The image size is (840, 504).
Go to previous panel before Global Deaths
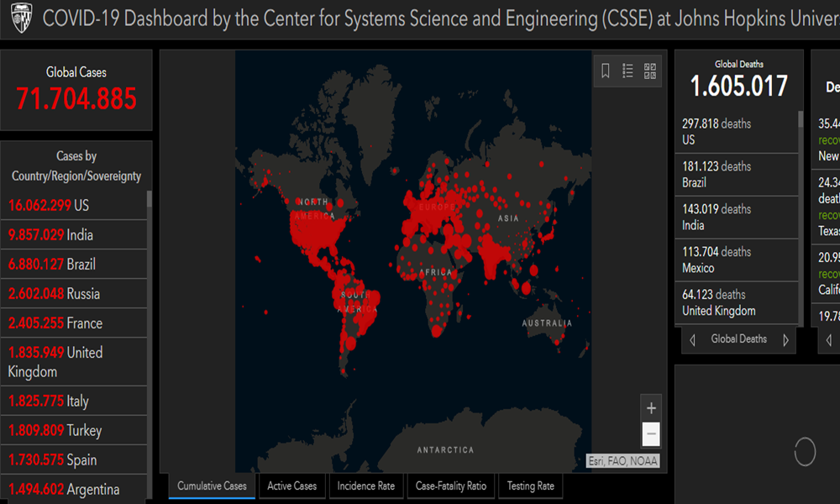[x=692, y=339]
